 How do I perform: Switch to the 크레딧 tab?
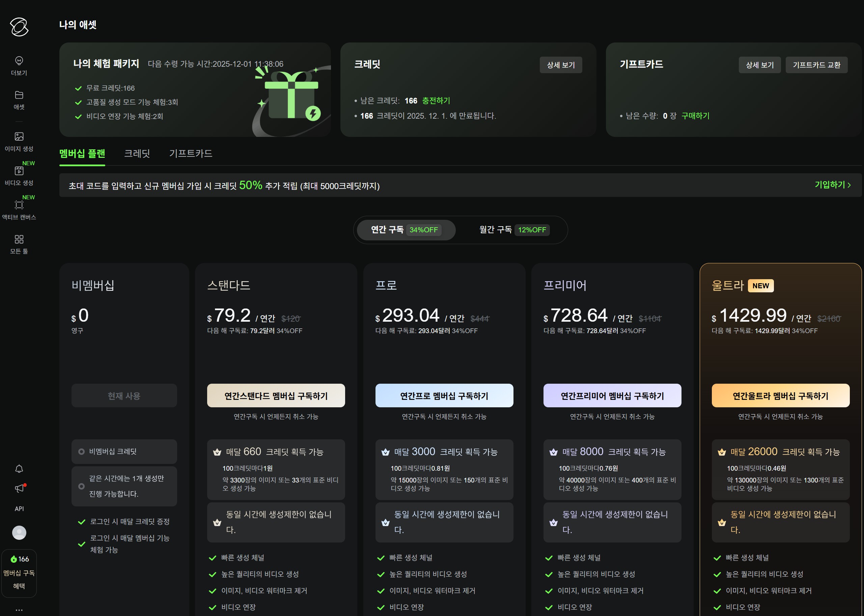(137, 153)
